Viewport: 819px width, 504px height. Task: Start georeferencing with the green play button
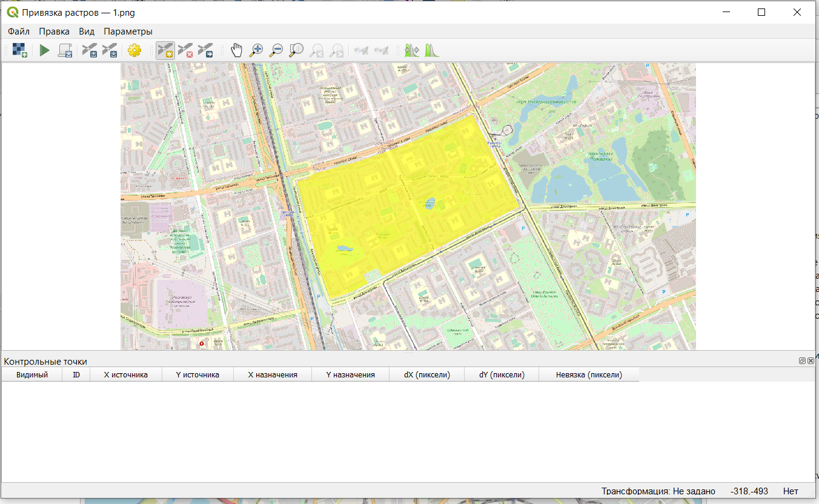[x=44, y=50]
